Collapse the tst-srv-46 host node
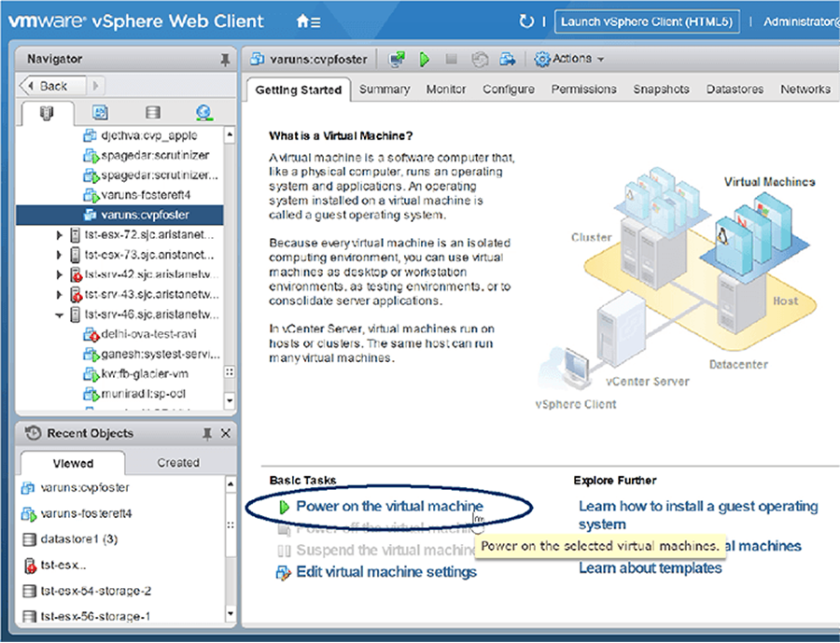 click(x=59, y=315)
